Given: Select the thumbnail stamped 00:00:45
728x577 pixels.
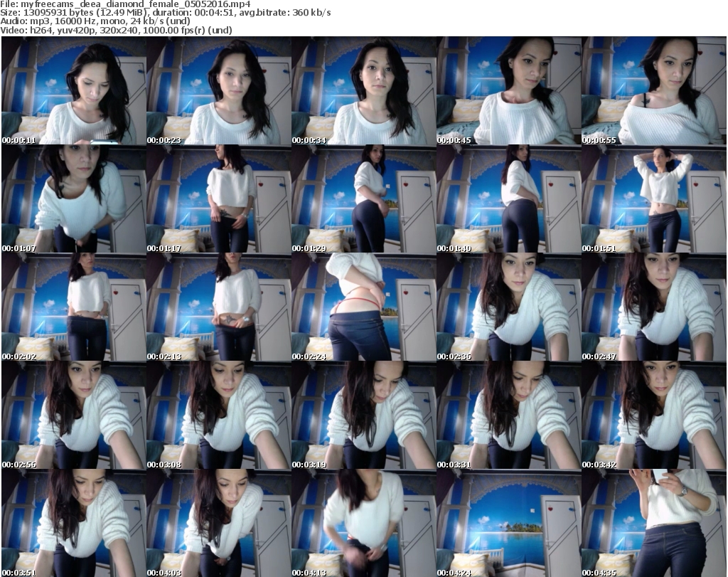Looking at the screenshot, I should (509, 90).
